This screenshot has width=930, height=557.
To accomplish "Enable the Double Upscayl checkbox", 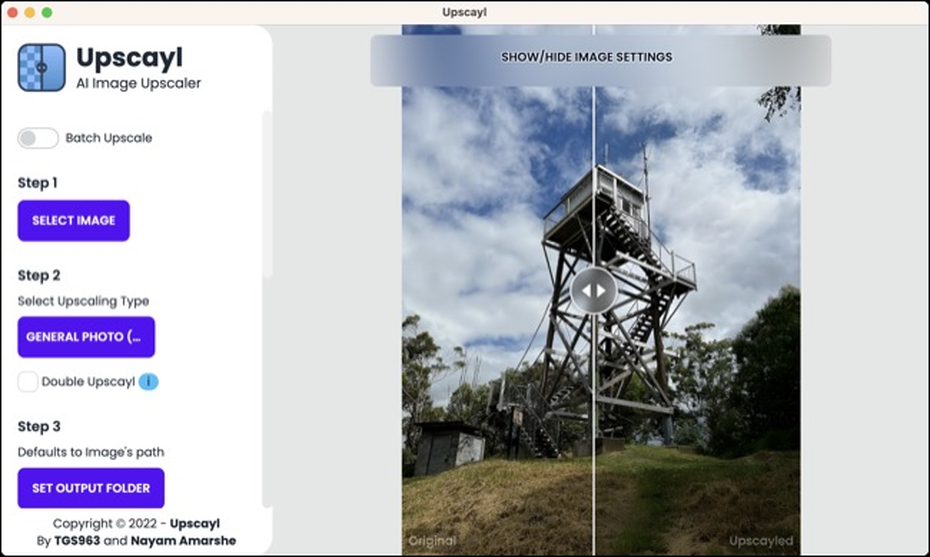I will pyautogui.click(x=27, y=381).
